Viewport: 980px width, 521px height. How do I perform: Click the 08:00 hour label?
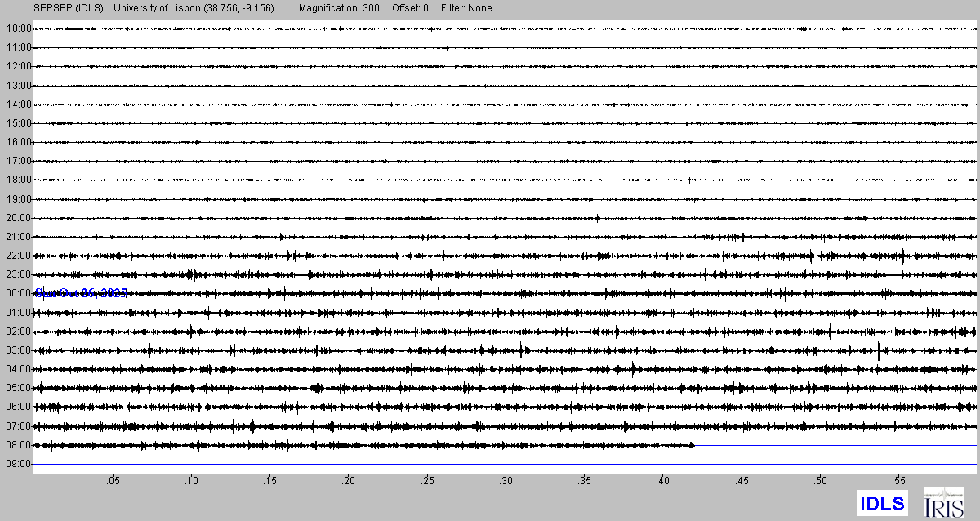(x=18, y=445)
